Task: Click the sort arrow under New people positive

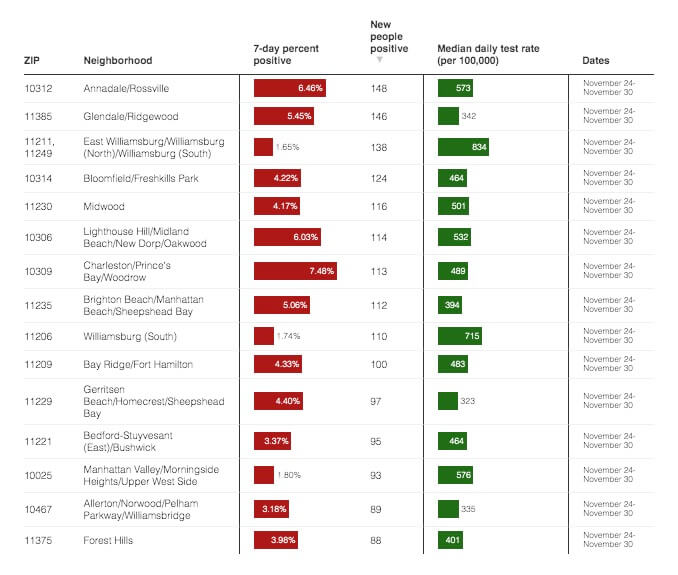Action: (379, 60)
